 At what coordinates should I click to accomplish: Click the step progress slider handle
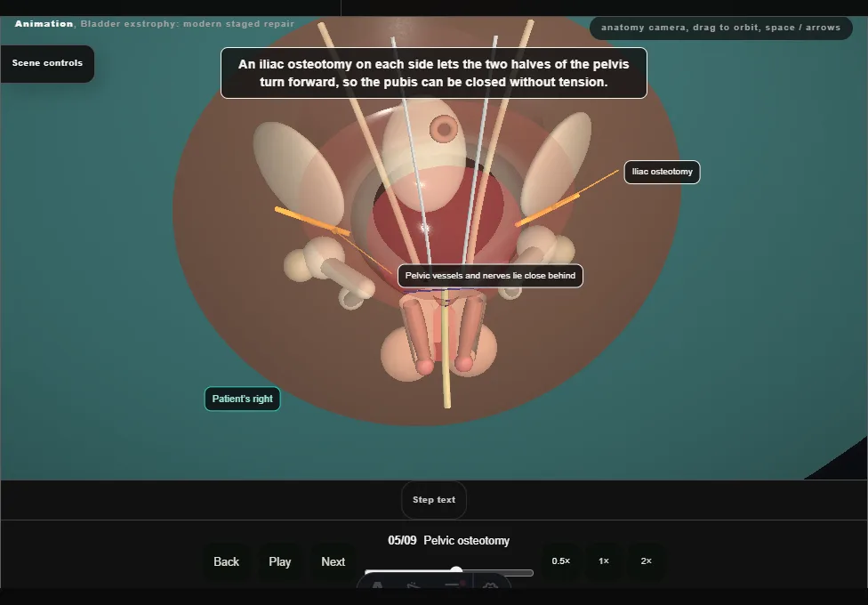point(456,570)
